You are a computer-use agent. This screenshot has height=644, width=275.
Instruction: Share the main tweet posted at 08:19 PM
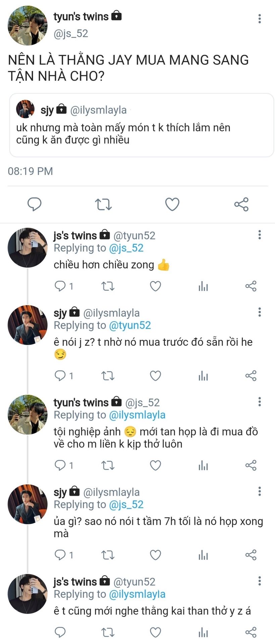point(241,204)
